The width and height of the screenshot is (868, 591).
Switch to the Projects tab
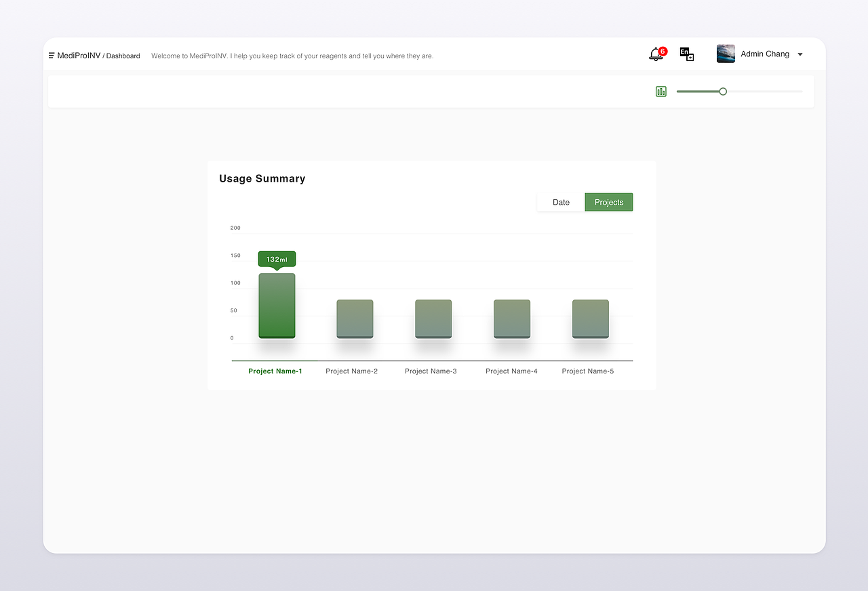[609, 202]
